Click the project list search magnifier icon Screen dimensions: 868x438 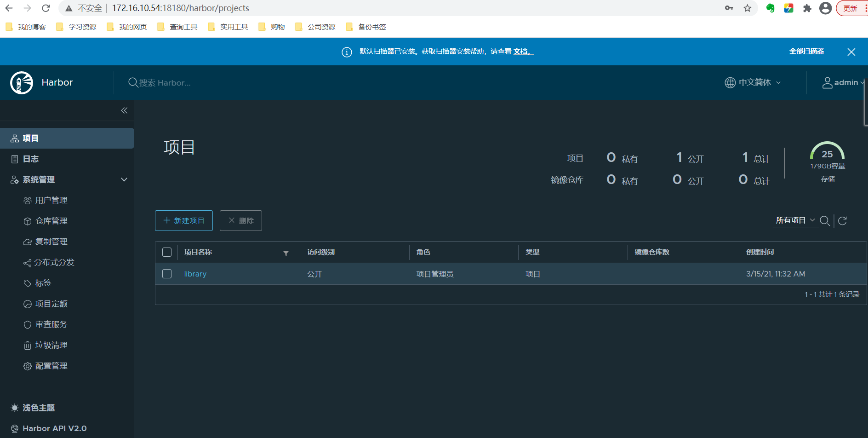825,221
